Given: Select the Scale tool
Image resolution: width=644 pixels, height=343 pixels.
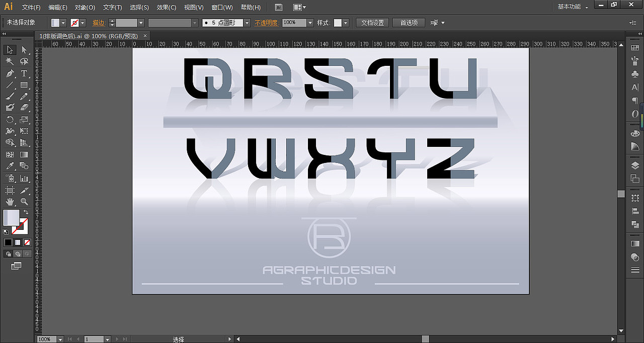Looking at the screenshot, I should [24, 120].
